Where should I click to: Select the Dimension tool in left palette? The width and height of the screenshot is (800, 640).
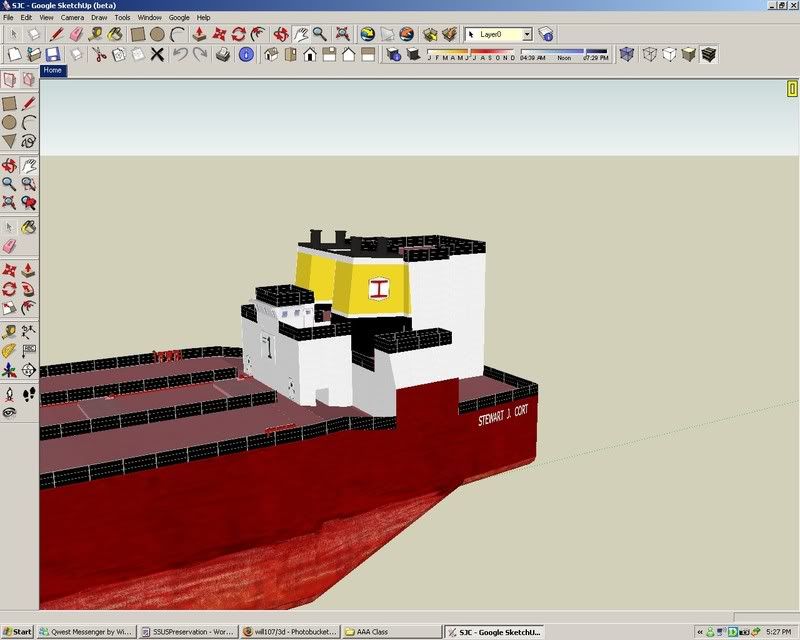tap(29, 332)
